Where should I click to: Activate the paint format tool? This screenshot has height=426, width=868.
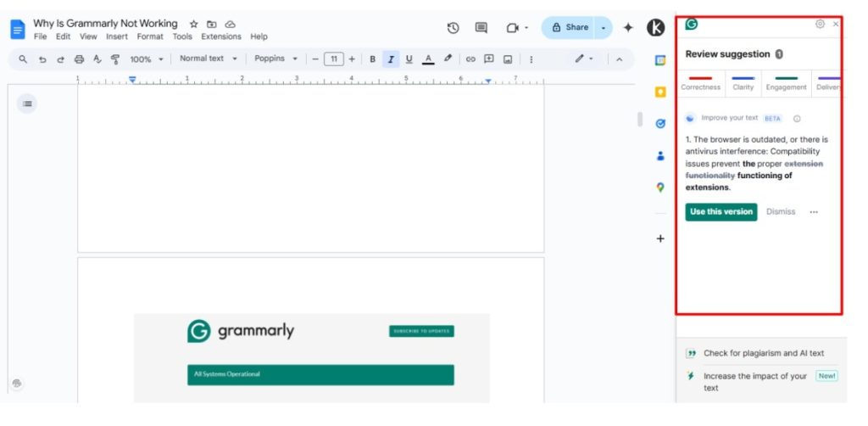pyautogui.click(x=115, y=59)
